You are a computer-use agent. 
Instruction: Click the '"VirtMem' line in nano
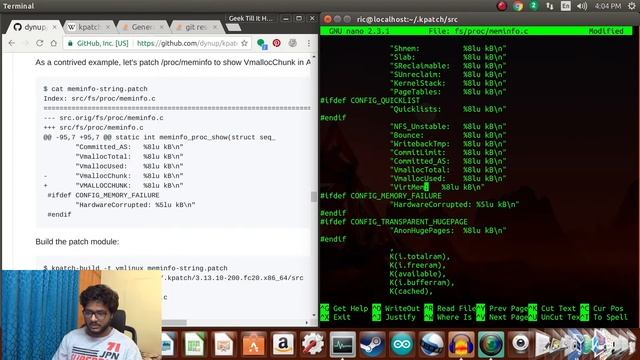437,187
